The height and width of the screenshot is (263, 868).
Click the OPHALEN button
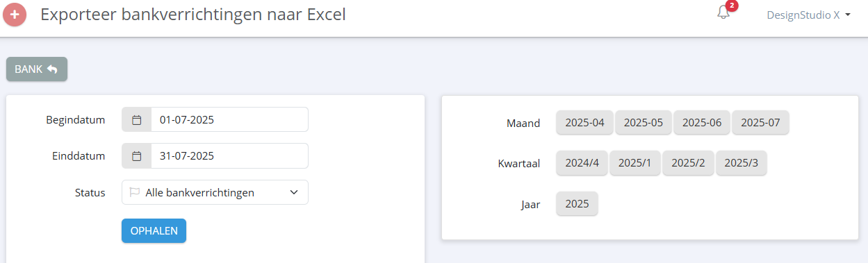click(154, 230)
